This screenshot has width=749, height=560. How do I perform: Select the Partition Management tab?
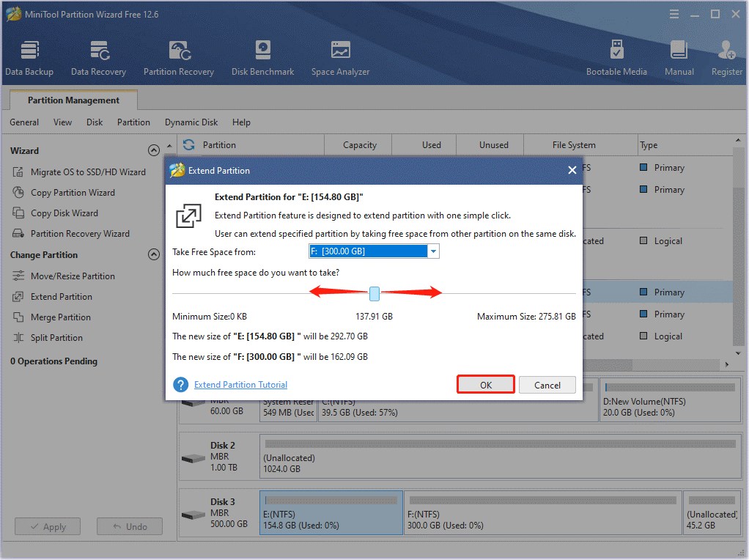tap(73, 100)
